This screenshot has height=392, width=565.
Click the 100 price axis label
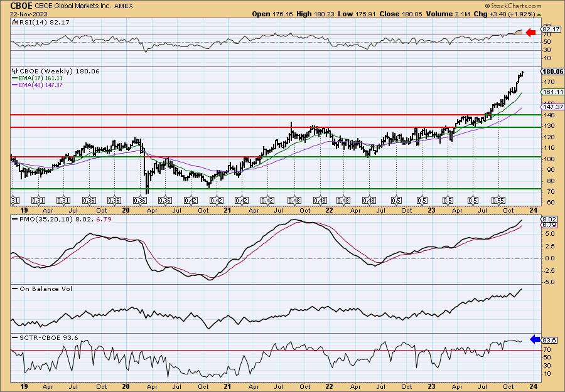(549, 159)
